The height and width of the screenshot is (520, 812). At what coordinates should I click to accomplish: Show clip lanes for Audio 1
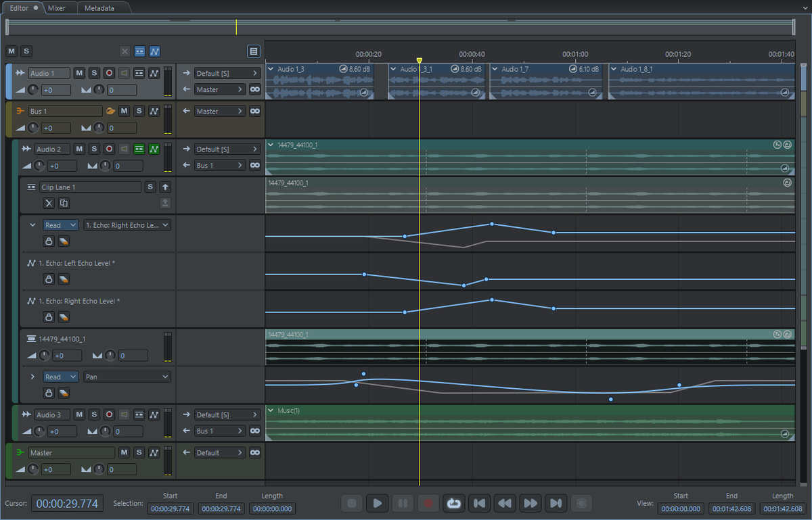(139, 73)
